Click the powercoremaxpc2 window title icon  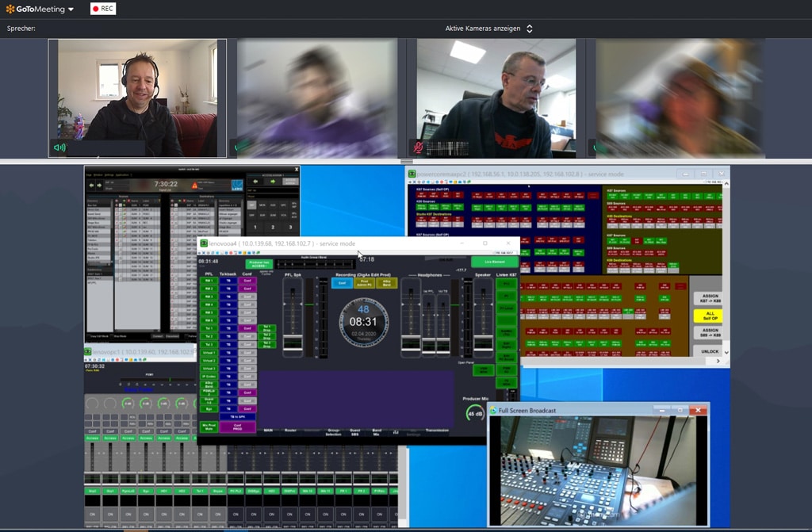click(x=412, y=174)
